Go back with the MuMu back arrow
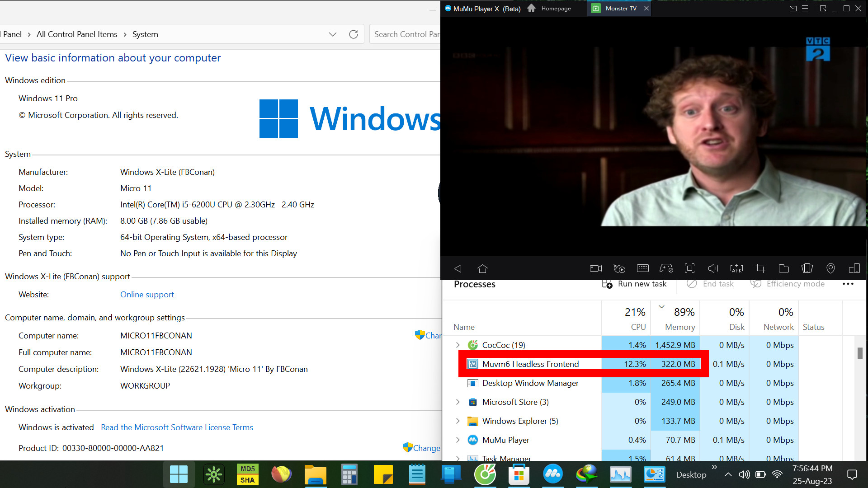Screen dimensions: 868x488 click(458, 268)
